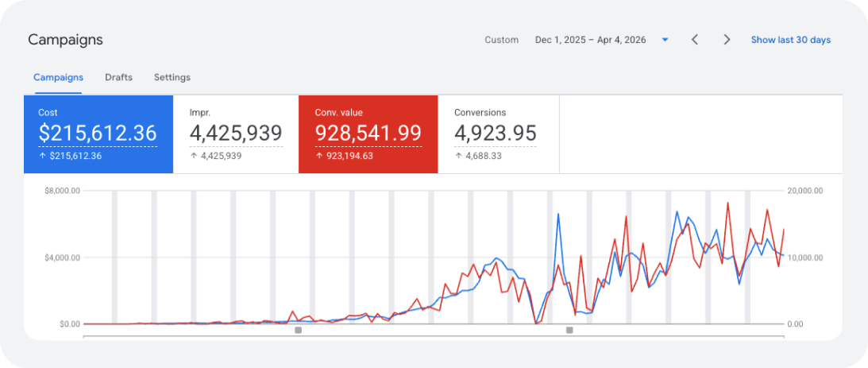The width and height of the screenshot is (868, 368).
Task: Select the blue Cost metric card
Action: [98, 134]
